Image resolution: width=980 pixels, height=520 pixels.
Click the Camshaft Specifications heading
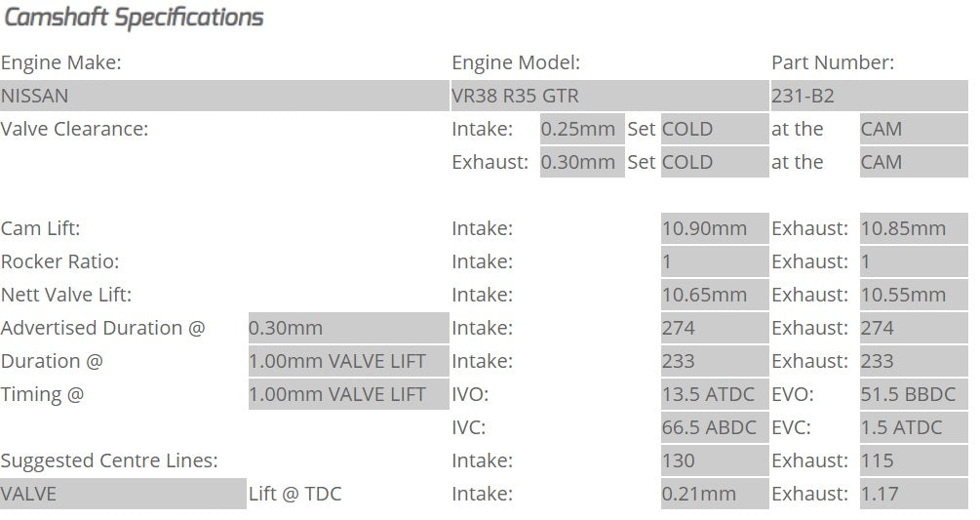point(134,18)
